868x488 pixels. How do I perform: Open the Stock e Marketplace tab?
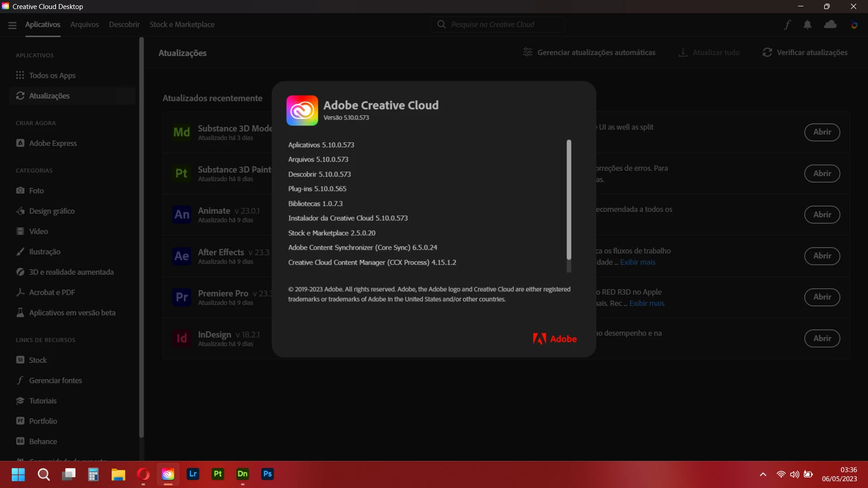tap(182, 25)
